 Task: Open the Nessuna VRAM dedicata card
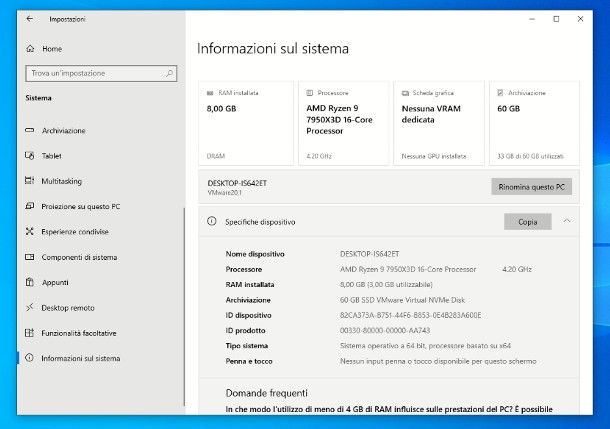pyautogui.click(x=439, y=123)
